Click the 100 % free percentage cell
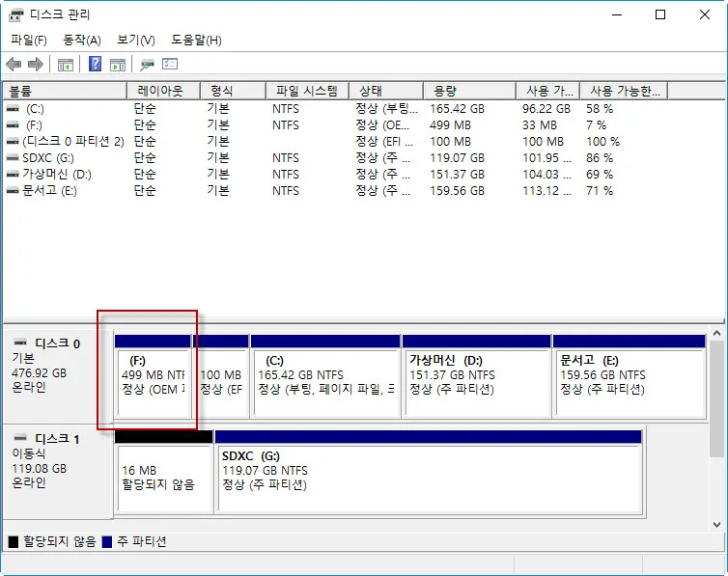This screenshot has width=728, height=576. coord(602,142)
